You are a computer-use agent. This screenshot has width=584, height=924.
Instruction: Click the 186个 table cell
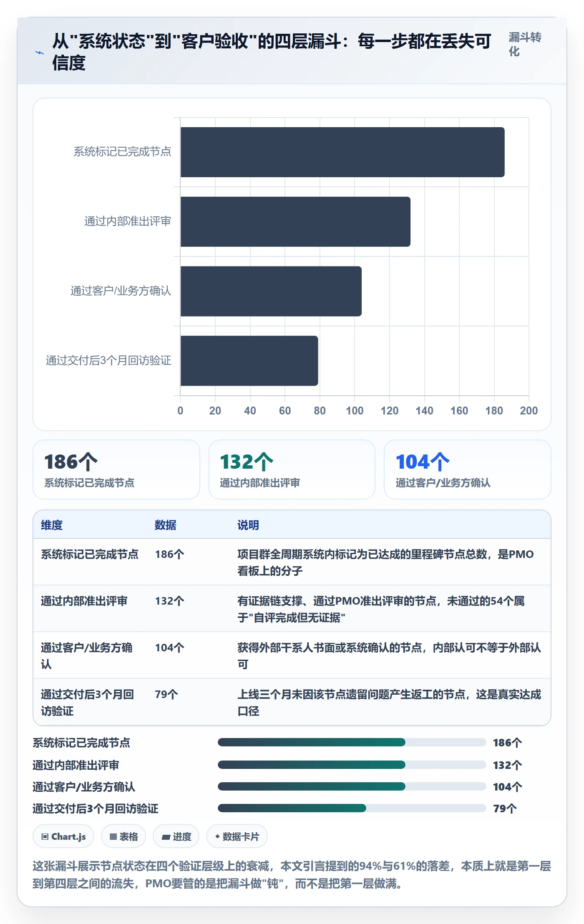coord(170,554)
